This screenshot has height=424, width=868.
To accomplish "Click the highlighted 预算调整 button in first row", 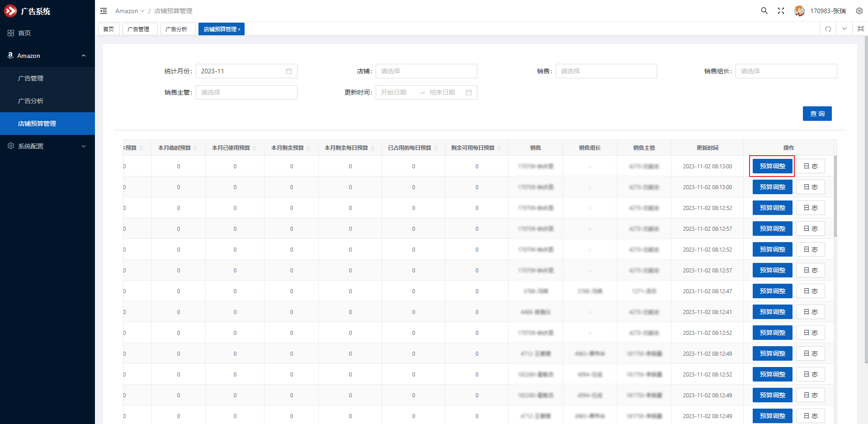I will pos(772,166).
